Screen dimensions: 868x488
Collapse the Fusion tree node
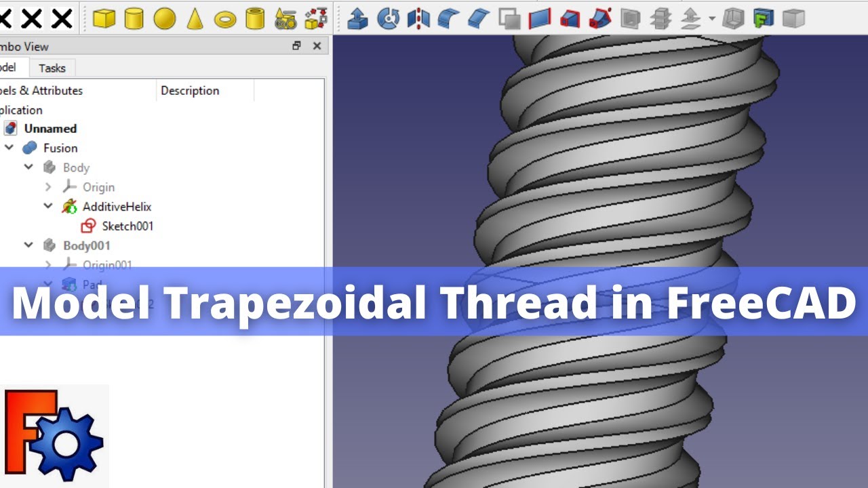pos(9,147)
